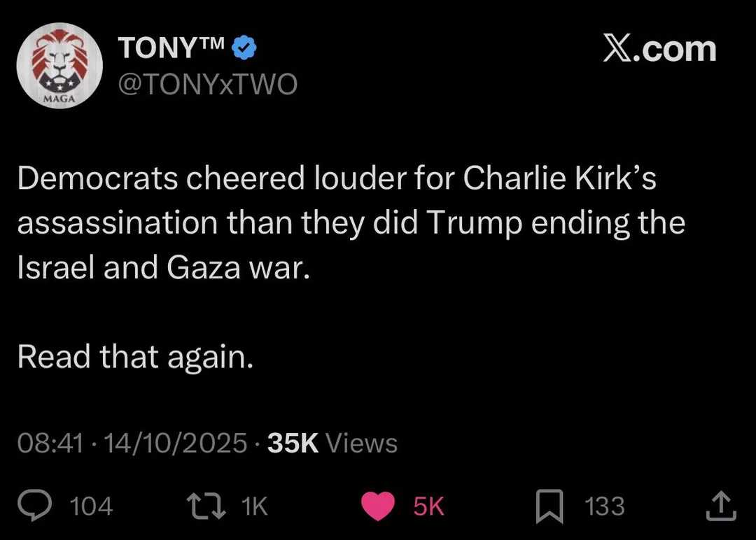Click the 1K reposts count
Viewport: 756px width, 540px height.
255,506
